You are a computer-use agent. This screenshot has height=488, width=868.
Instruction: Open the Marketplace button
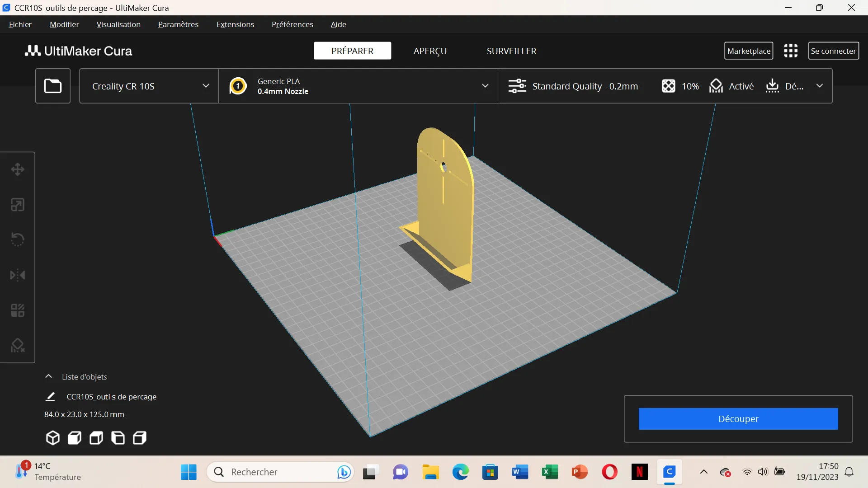pyautogui.click(x=749, y=51)
